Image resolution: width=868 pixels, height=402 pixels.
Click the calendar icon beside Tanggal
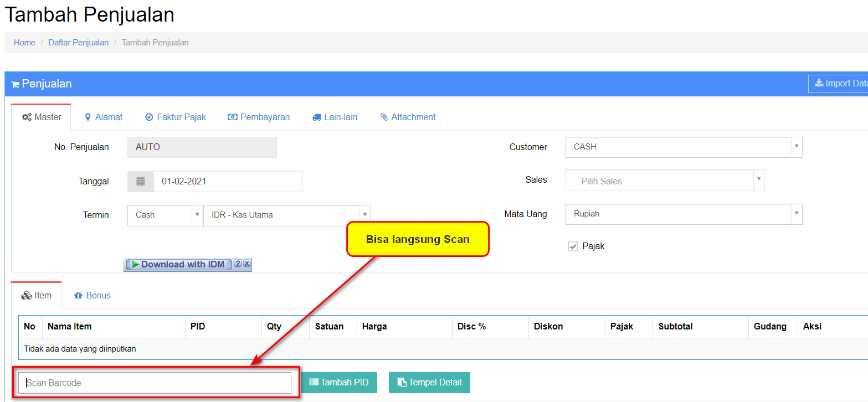(x=141, y=181)
